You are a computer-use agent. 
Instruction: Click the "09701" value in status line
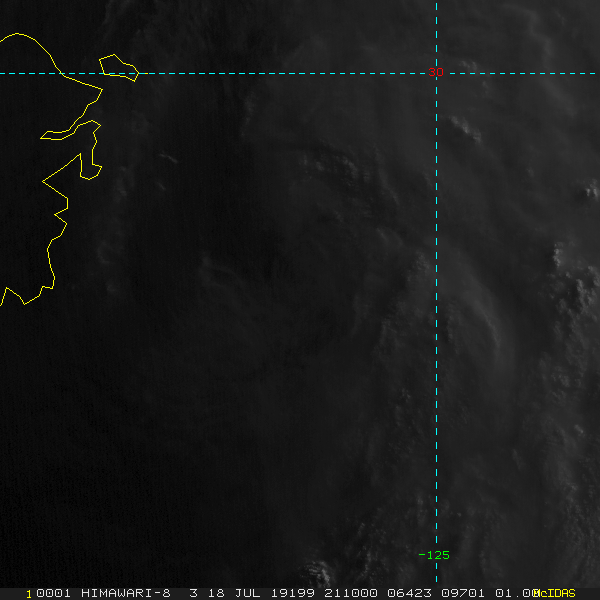coord(463,593)
